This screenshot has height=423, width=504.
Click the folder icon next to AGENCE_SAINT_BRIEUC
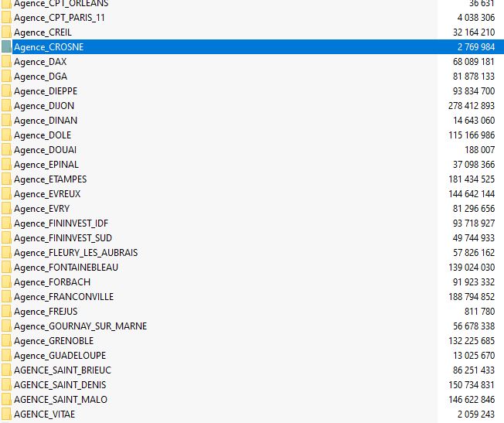coord(6,370)
